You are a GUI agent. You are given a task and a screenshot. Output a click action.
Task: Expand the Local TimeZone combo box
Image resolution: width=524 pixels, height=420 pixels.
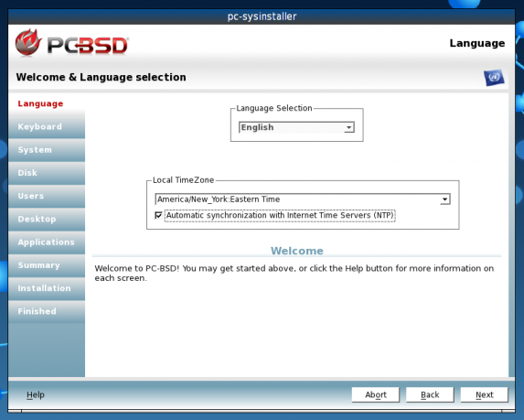tap(303, 199)
